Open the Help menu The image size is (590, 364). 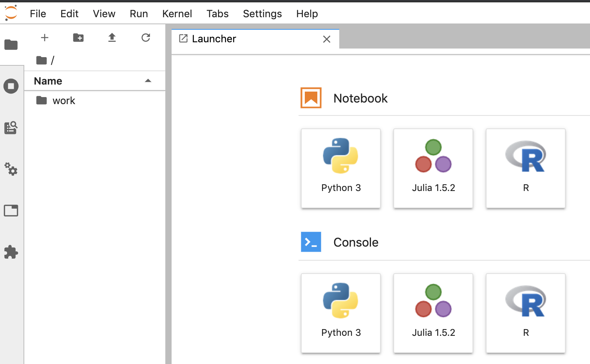coord(307,14)
